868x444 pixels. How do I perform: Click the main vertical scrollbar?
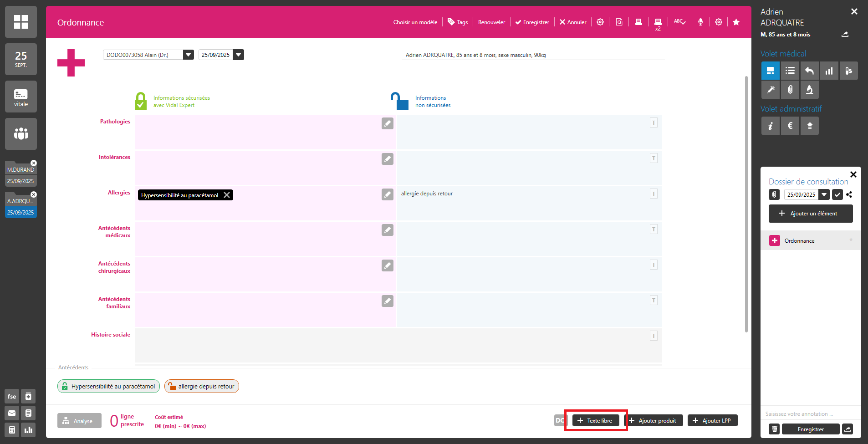coord(746,204)
